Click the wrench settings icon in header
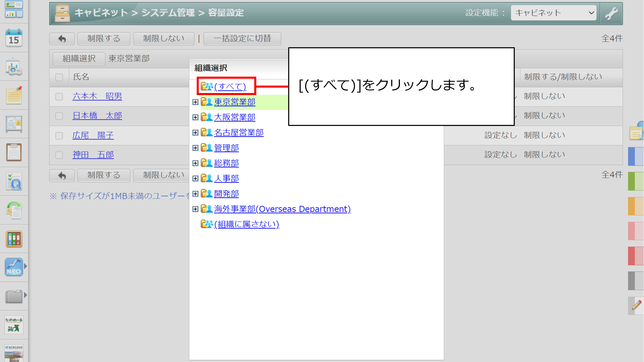The image size is (644, 362). [x=611, y=13]
